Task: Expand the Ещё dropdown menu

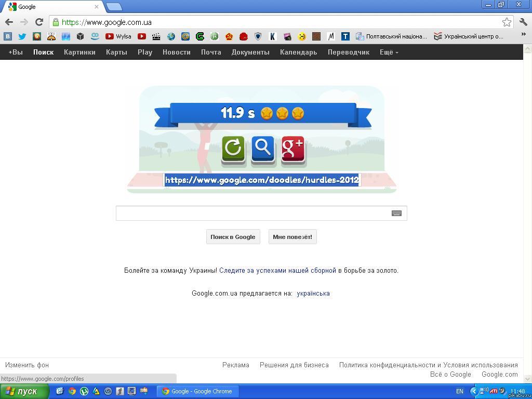Action: tap(389, 52)
